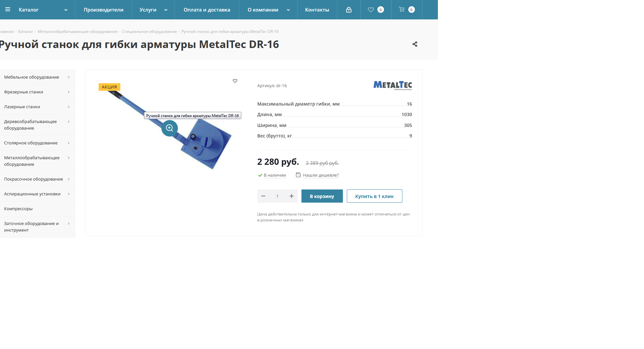Open Столярное оборудование sidebar category
The width and height of the screenshot is (644, 349).
click(37, 143)
